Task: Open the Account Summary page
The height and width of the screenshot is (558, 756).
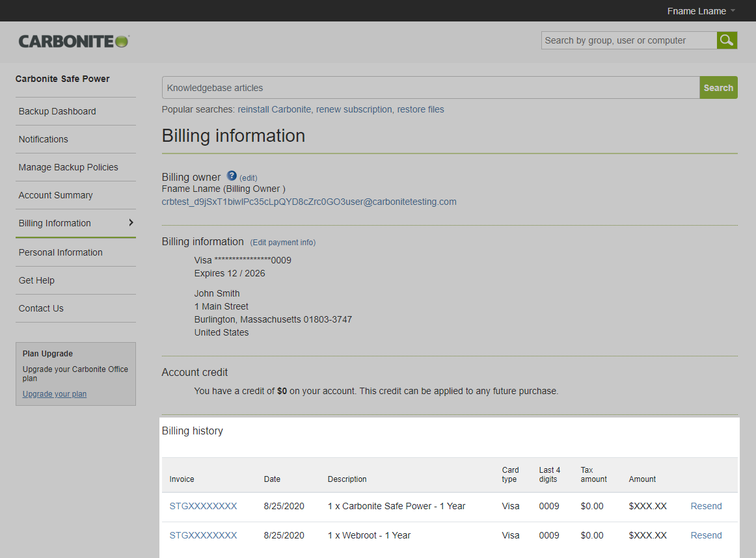Action: [55, 195]
